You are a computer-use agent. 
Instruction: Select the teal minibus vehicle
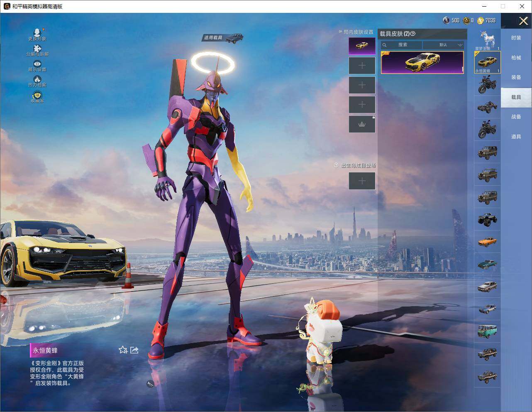pyautogui.click(x=488, y=331)
